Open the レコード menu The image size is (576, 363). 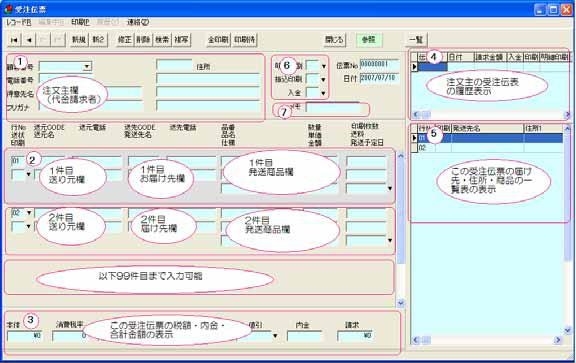point(18,22)
